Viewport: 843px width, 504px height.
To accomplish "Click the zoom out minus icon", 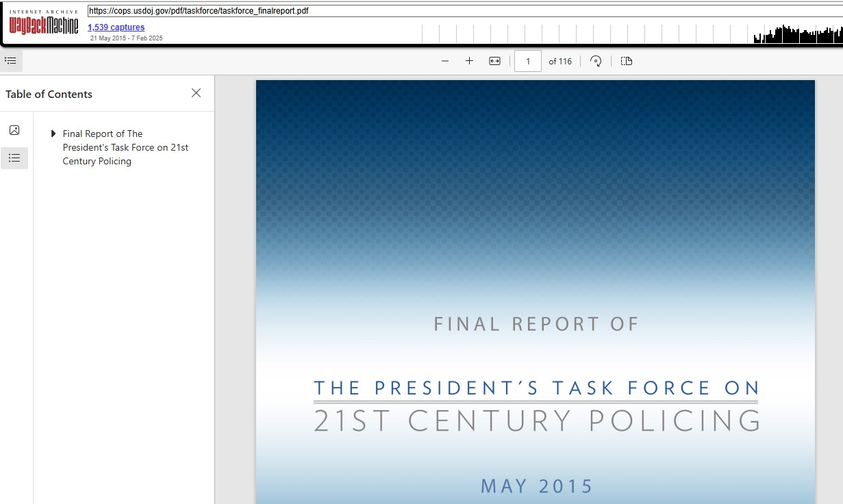I will click(x=445, y=61).
